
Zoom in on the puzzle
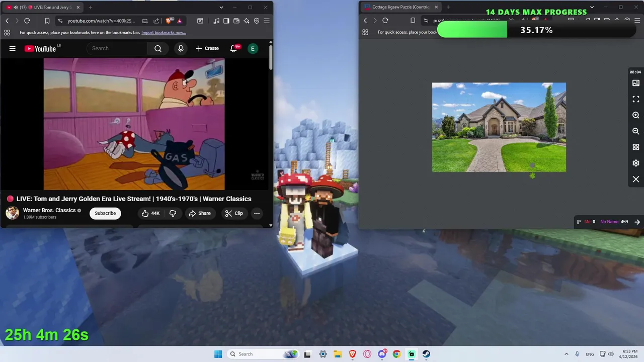pos(636,115)
